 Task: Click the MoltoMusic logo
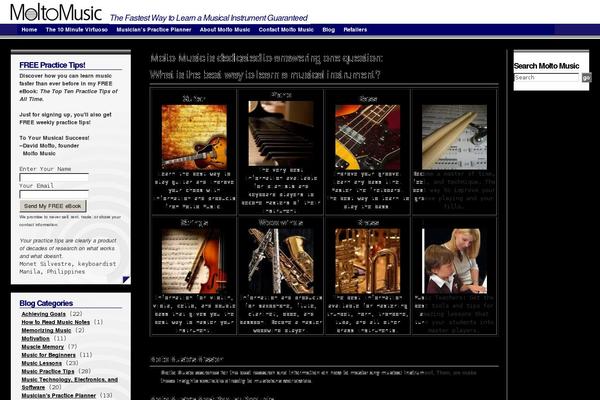tap(56, 13)
